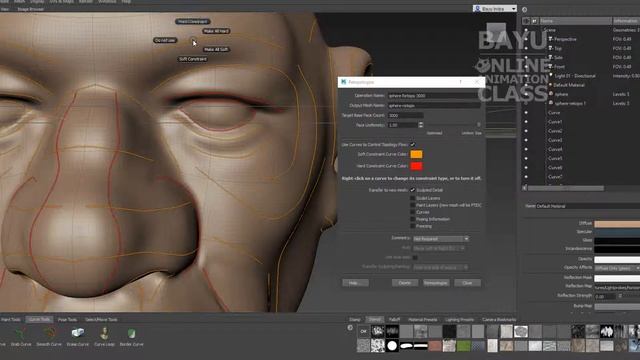Click the Target Base Face Count field

(x=405, y=116)
